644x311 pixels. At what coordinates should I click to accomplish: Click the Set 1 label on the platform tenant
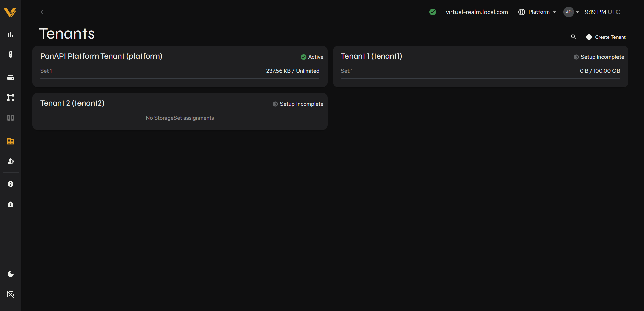point(46,71)
